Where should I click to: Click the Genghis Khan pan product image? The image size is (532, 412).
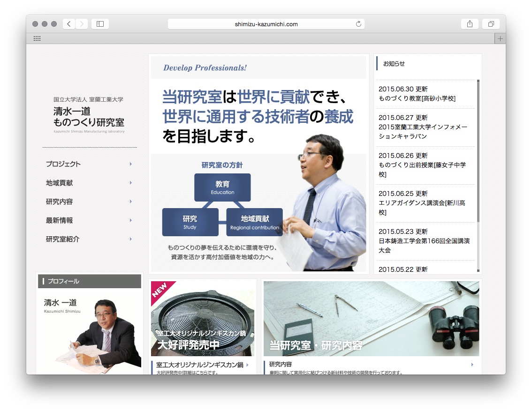point(203,319)
